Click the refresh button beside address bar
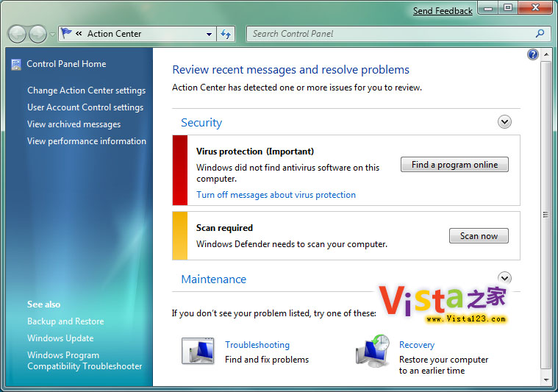The image size is (558, 392). click(226, 34)
